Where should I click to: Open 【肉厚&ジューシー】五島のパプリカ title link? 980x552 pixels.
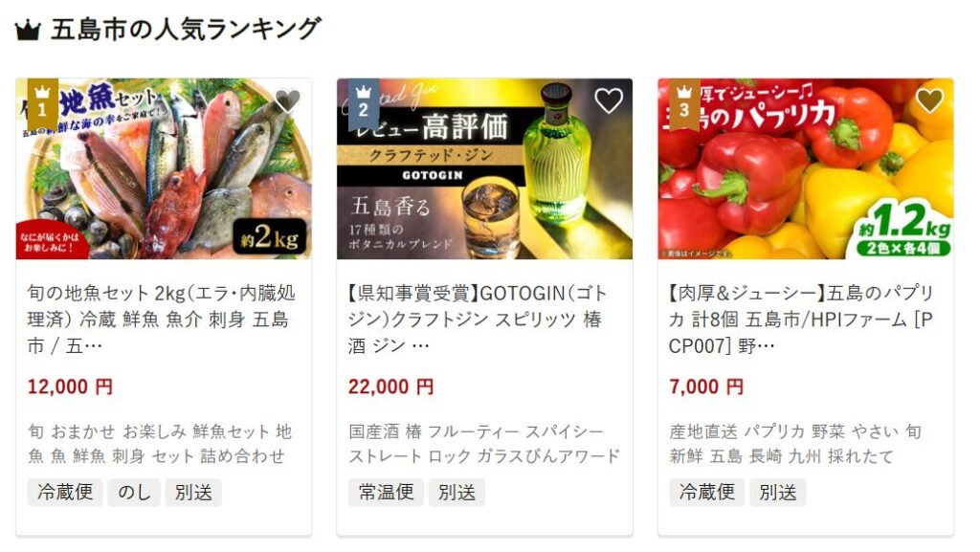pyautogui.click(x=801, y=320)
